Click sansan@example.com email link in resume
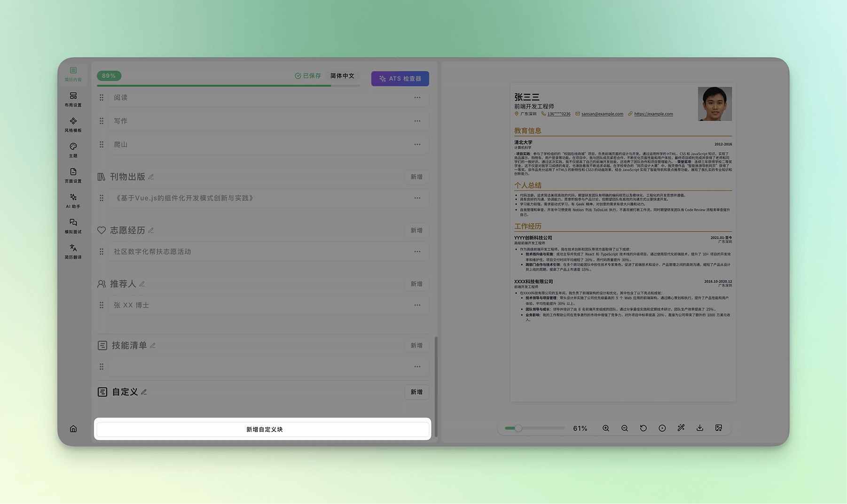Screen dimensions: 847x504 pos(602,114)
